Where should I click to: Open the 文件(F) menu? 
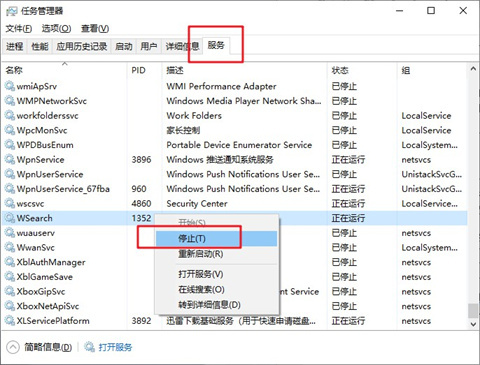(x=19, y=29)
